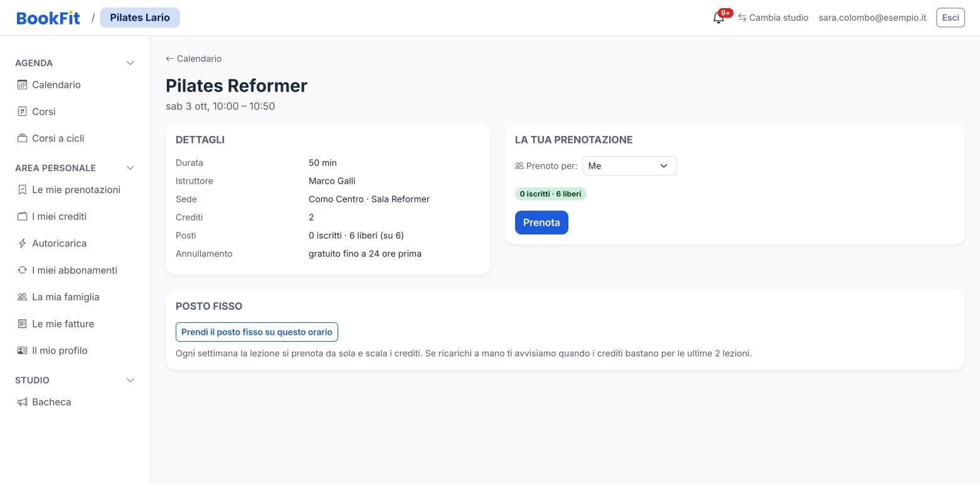Click the Corsi sidebar icon
980x484 pixels.
tap(22, 112)
